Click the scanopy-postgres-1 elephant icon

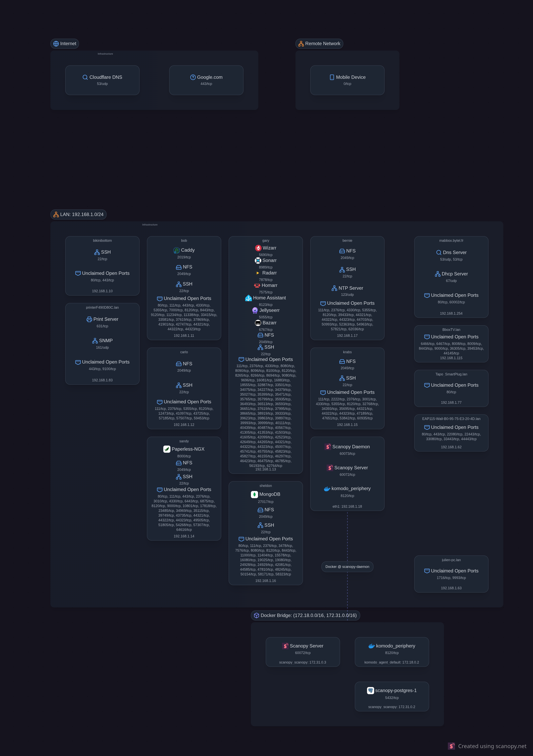click(x=370, y=690)
